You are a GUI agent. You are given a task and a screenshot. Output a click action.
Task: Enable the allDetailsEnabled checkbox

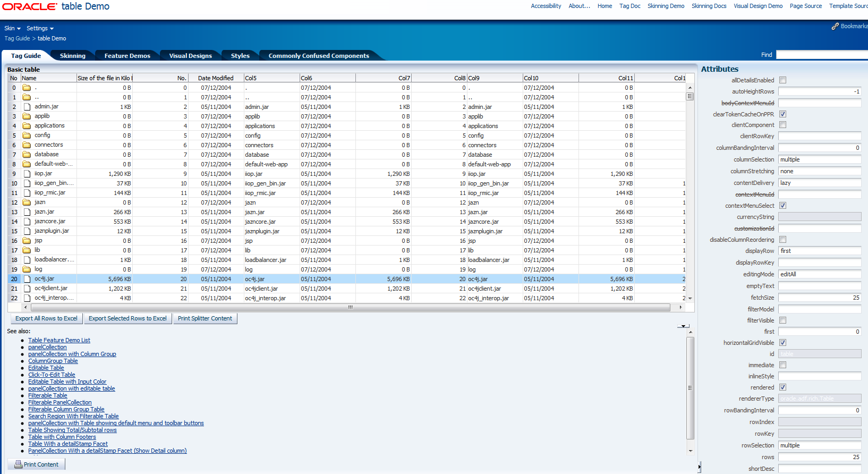(x=782, y=80)
